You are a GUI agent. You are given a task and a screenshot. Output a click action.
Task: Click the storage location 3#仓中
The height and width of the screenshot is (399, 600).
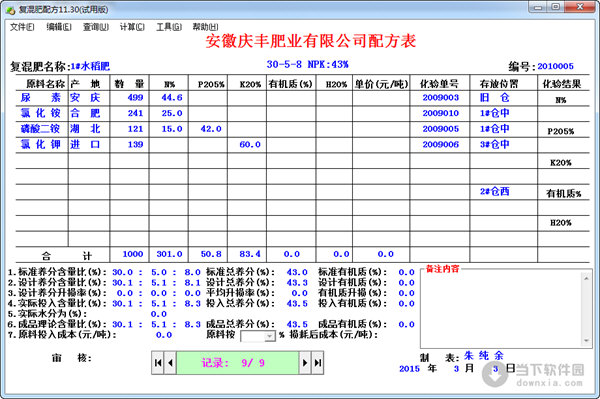point(494,145)
